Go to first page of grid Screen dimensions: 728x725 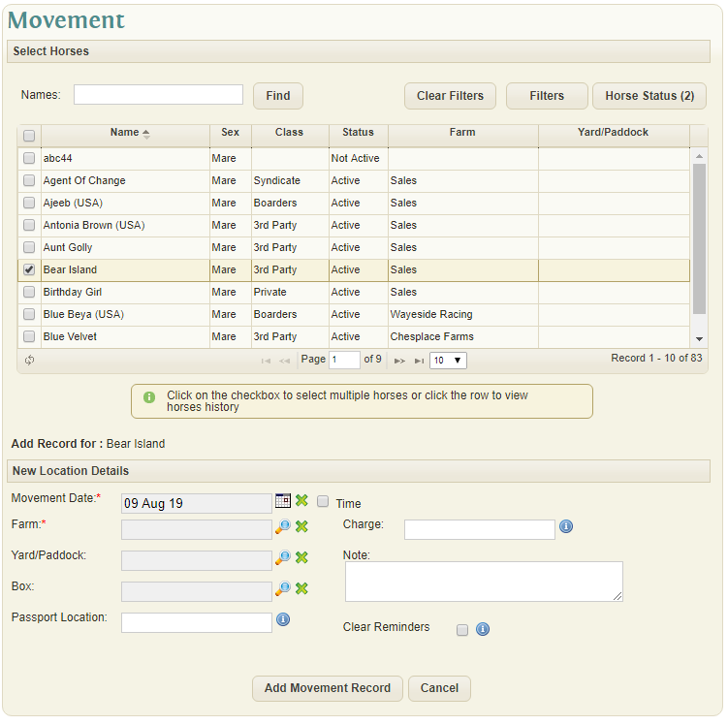(x=266, y=361)
